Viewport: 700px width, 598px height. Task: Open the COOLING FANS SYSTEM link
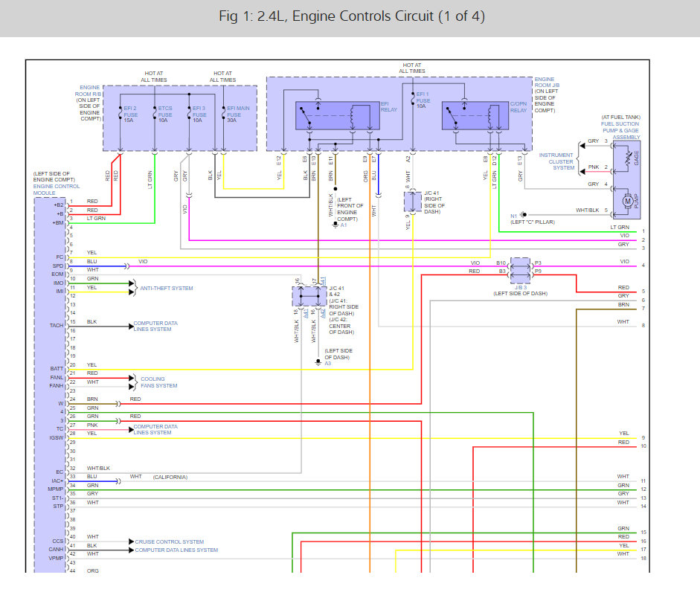(159, 382)
